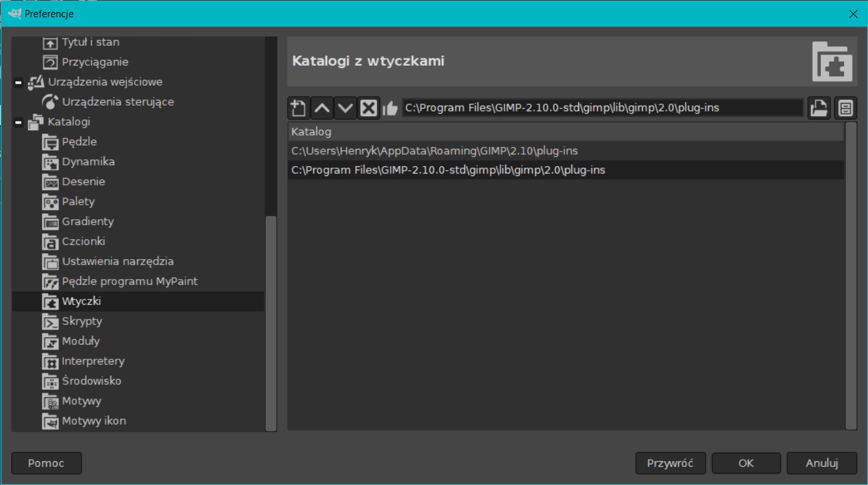Collapse the Katalogi tree group
Image resolution: width=868 pixels, height=485 pixels.
point(19,122)
